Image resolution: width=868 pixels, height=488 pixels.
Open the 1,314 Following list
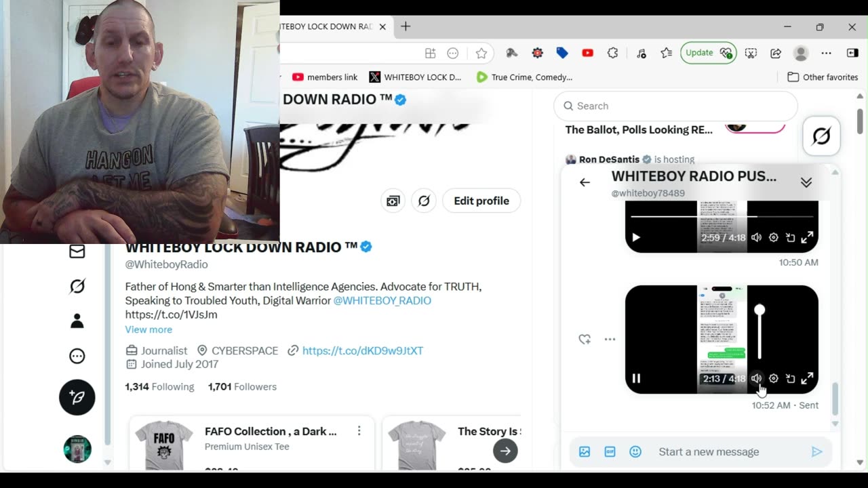pyautogui.click(x=159, y=386)
